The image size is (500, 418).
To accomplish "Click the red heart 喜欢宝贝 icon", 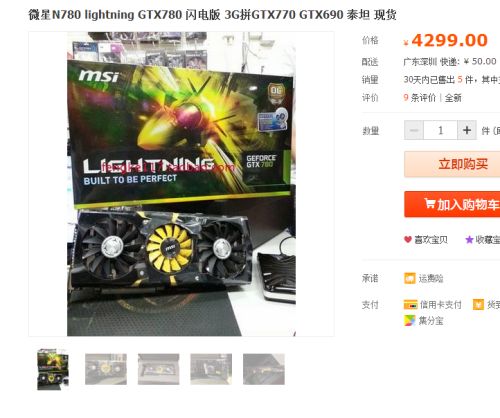I will 408,239.
